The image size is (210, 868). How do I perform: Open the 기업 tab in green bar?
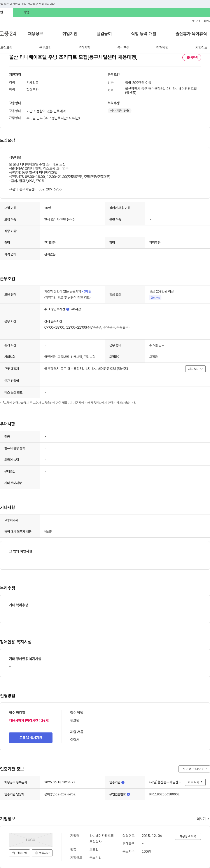[26, 12]
